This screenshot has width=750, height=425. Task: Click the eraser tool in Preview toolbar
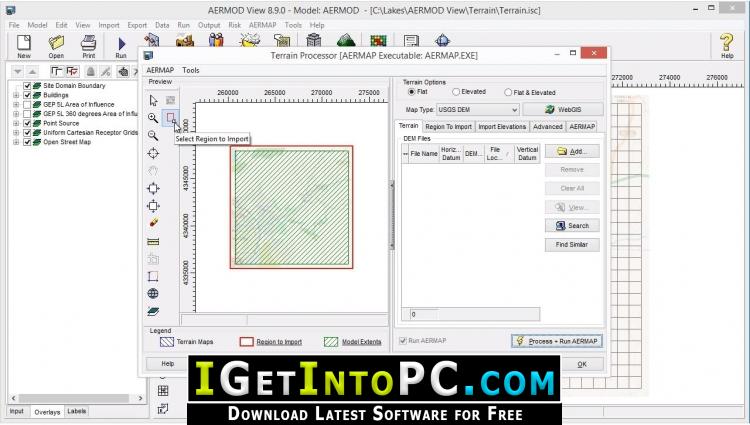coord(154,223)
